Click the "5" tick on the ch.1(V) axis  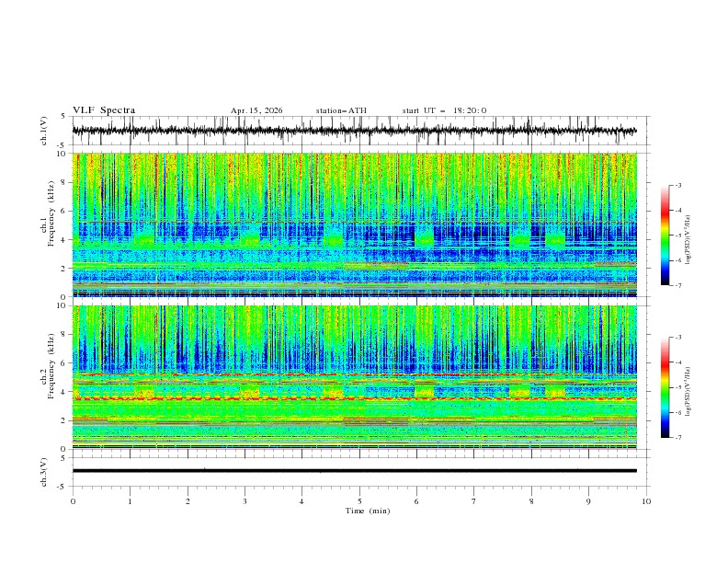63,116
